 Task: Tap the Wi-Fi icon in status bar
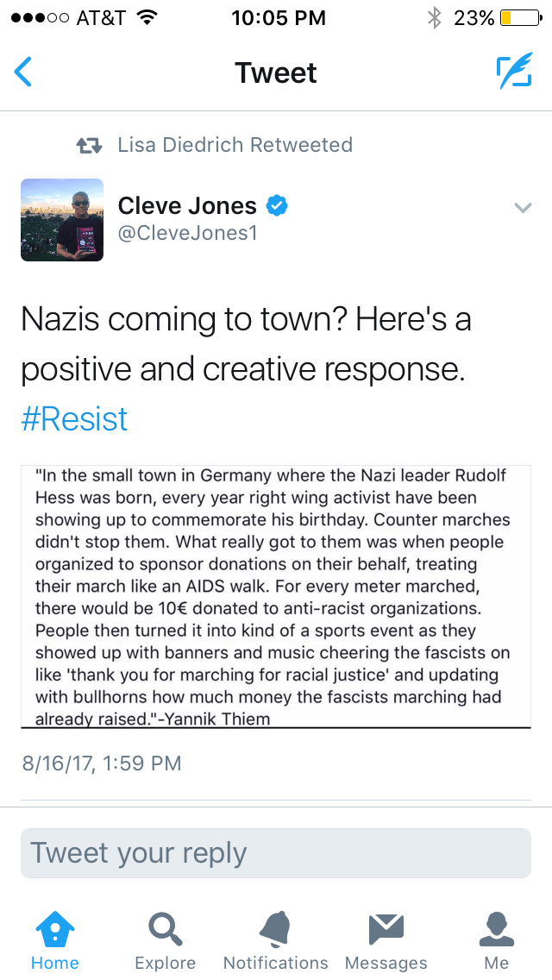tap(147, 18)
